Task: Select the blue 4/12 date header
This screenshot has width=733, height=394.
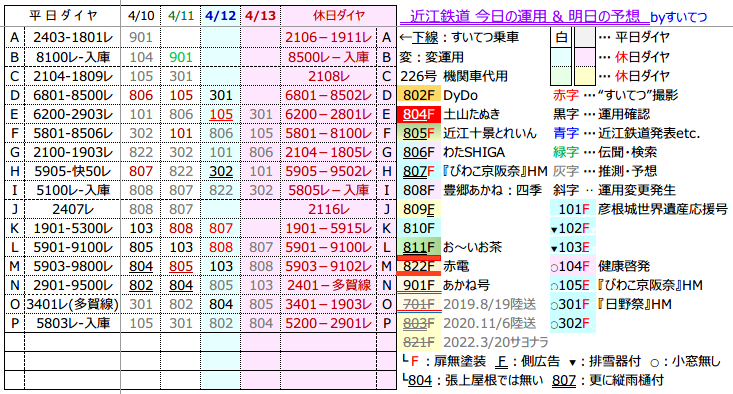Action: pos(221,16)
